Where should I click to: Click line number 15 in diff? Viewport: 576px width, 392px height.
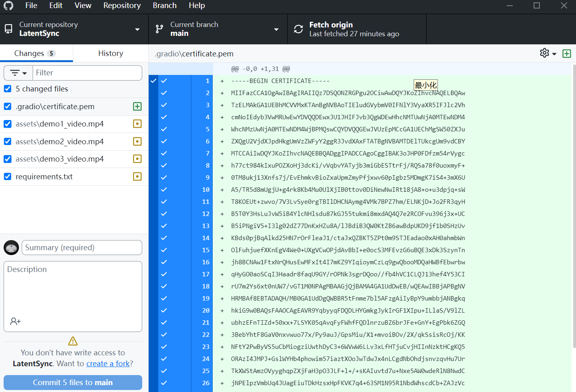click(206, 250)
